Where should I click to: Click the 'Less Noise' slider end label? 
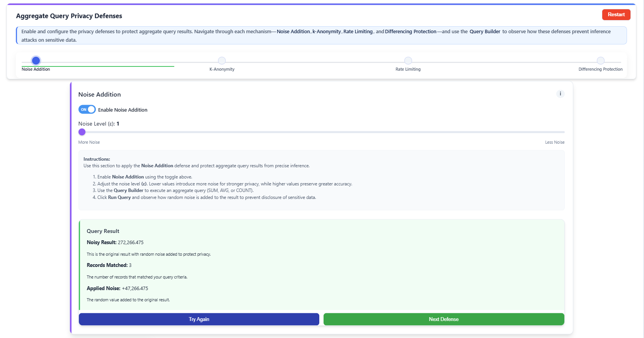click(x=555, y=143)
